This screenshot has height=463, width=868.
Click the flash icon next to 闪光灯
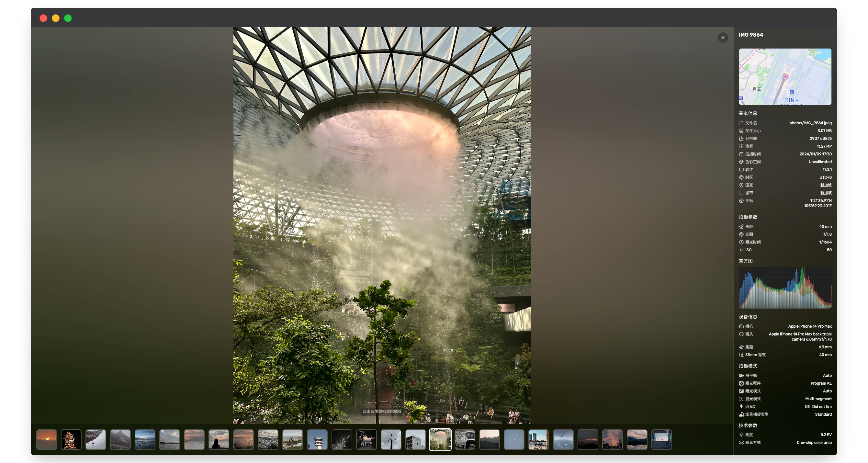point(741,407)
